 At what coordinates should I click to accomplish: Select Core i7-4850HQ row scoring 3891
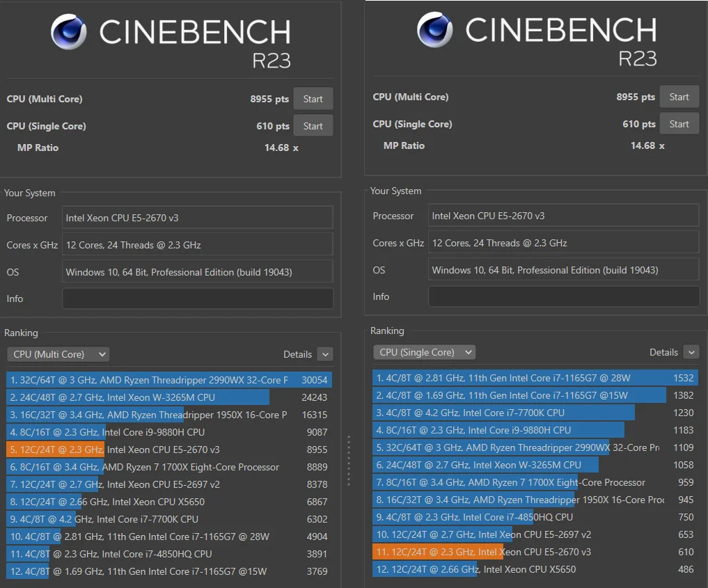169,554
